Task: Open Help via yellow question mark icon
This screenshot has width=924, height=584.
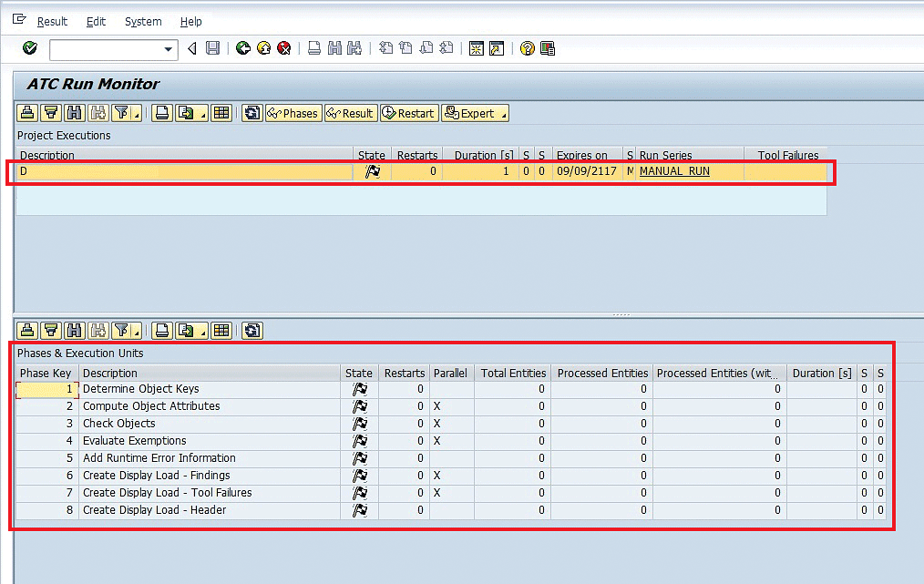Action: (527, 48)
